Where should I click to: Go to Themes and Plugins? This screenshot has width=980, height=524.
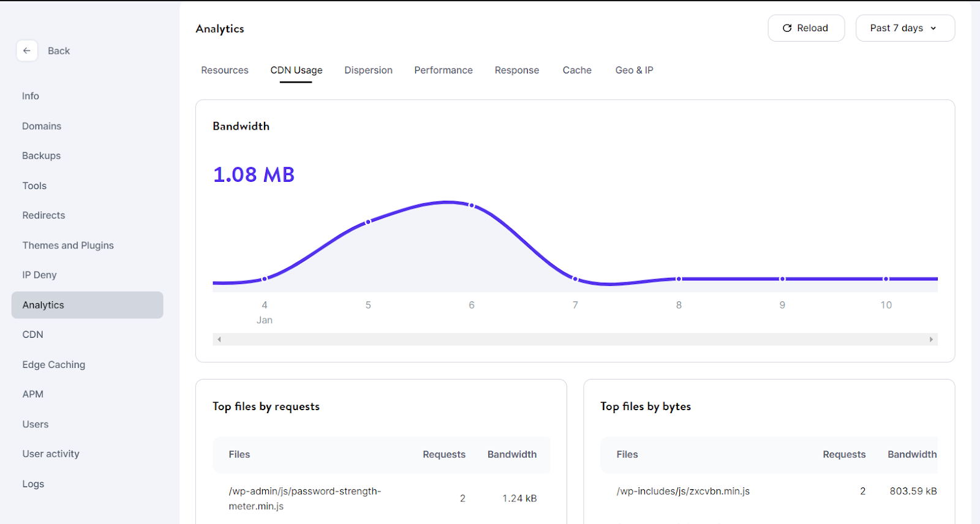click(x=68, y=245)
